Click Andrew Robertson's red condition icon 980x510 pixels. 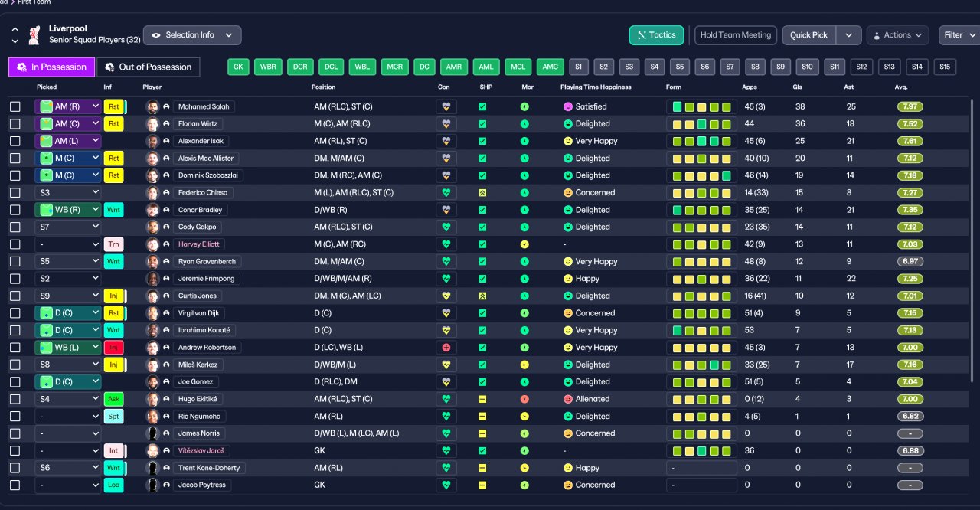pyautogui.click(x=446, y=348)
